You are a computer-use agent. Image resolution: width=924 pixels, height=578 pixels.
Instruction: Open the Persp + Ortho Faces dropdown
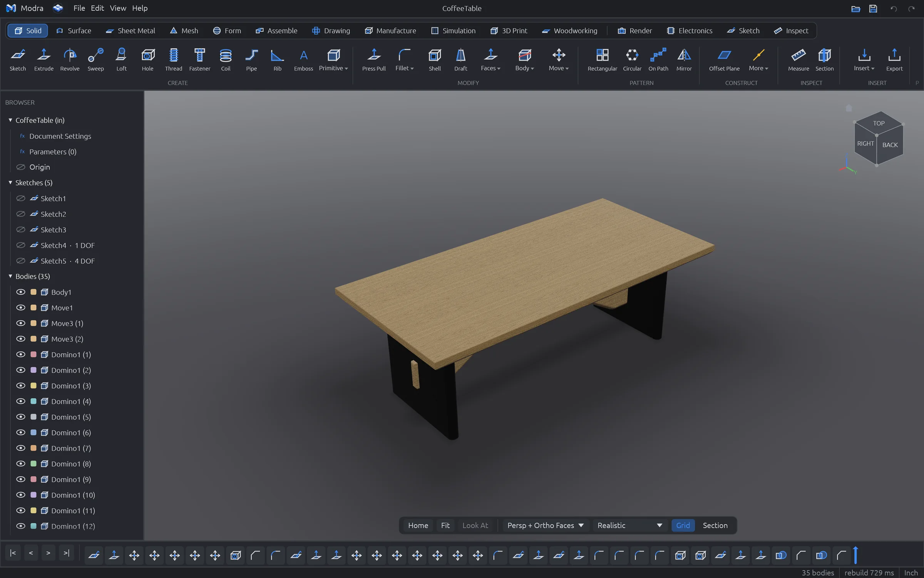click(x=545, y=525)
